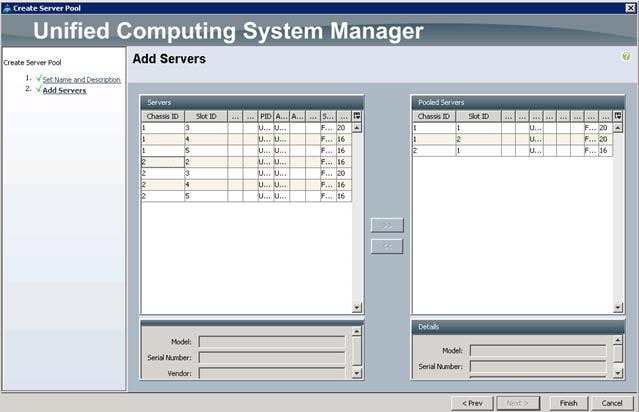This screenshot has height=412, width=639.
Task: Click the Model field in pooled Details panel
Action: tap(538, 350)
